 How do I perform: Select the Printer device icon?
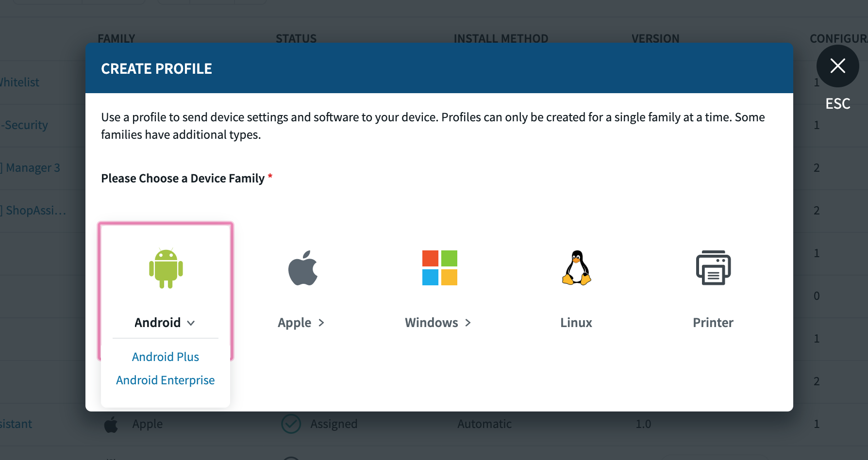[713, 268]
